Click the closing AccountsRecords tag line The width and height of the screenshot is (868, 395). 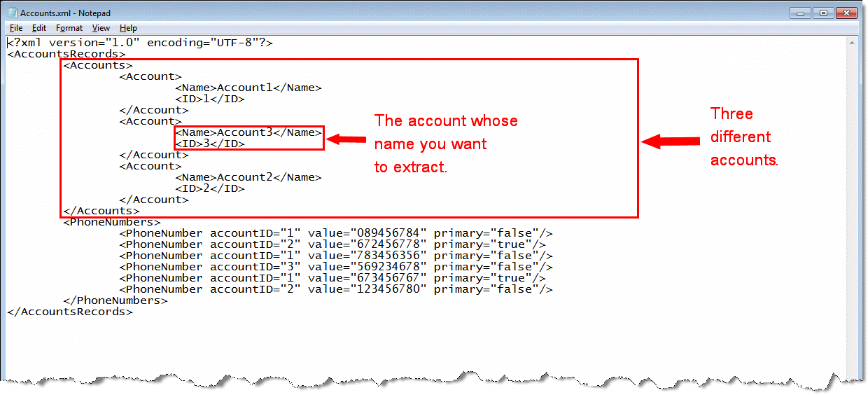(69, 312)
